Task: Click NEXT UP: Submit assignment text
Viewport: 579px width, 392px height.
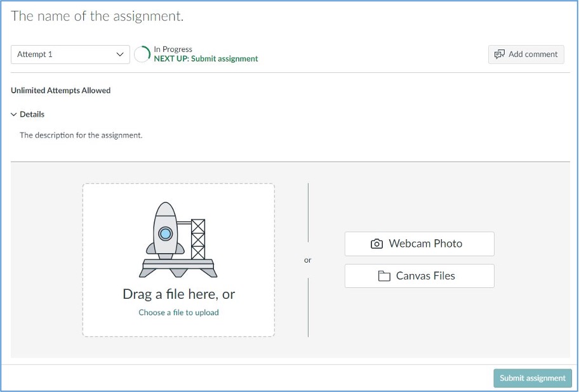Action: point(206,59)
